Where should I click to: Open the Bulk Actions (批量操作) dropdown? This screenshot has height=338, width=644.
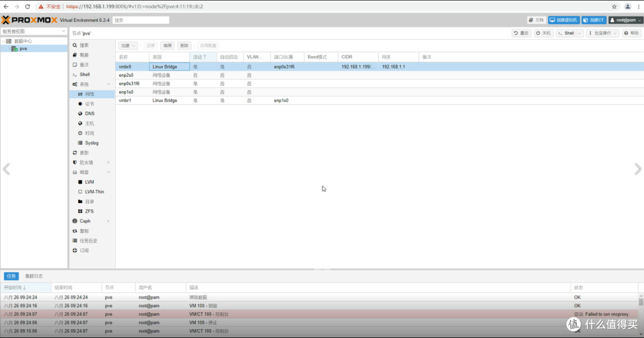[602, 33]
